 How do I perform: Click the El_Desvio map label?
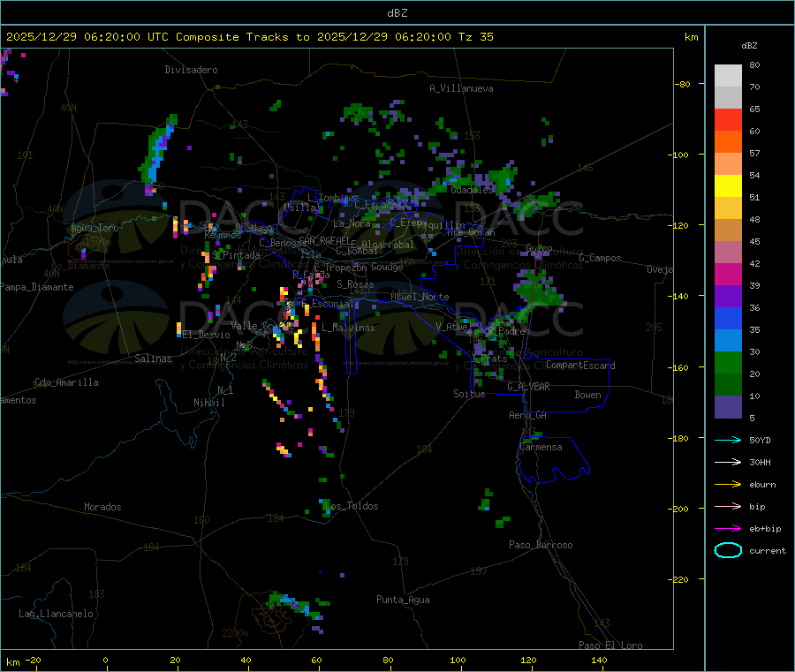[x=207, y=335]
